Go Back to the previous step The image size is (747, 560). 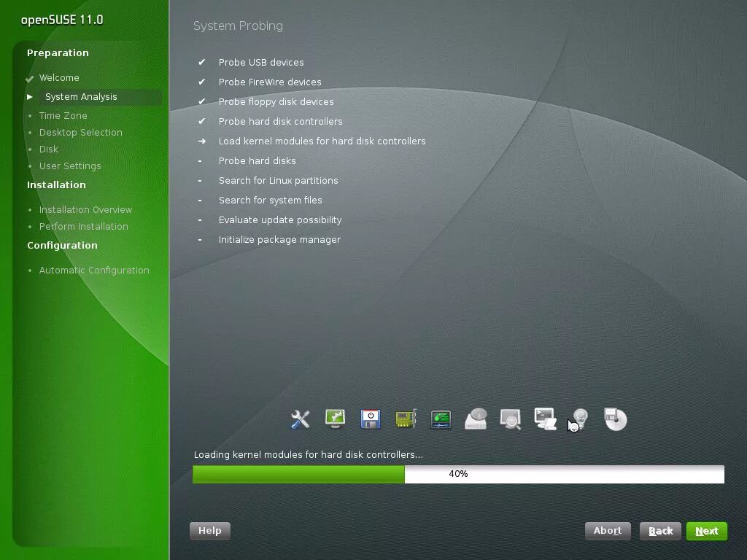pyautogui.click(x=660, y=531)
